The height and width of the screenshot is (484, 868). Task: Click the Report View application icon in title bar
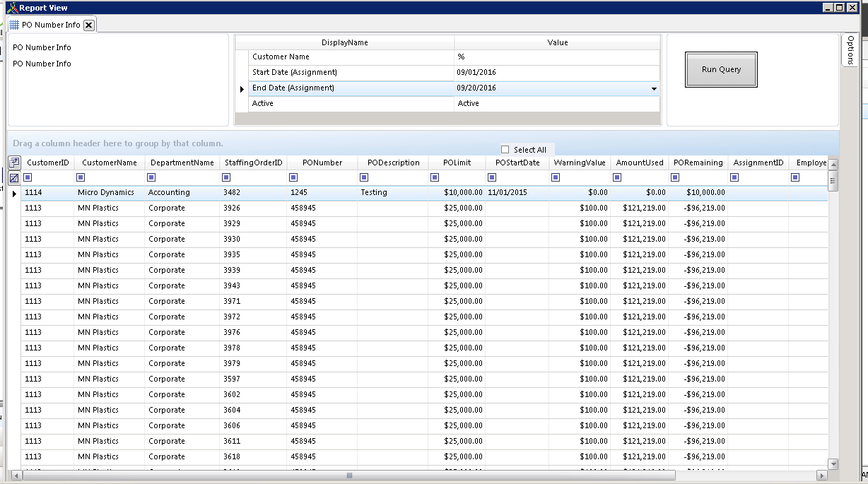(x=12, y=8)
